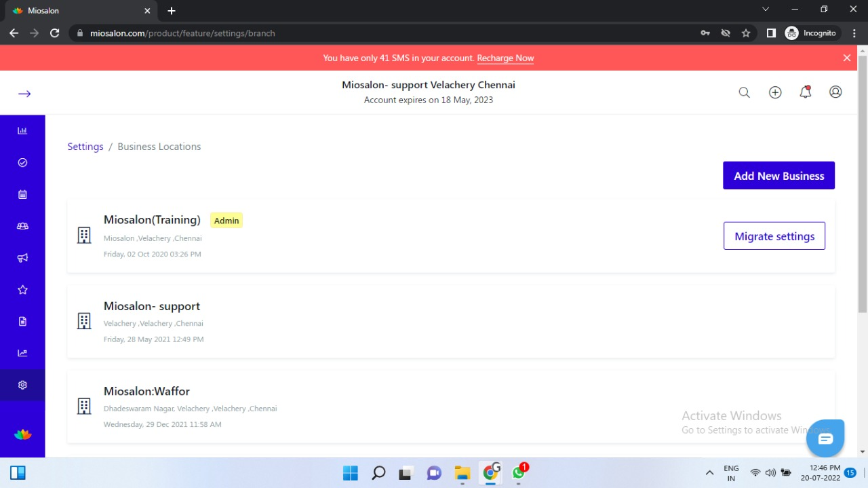
Task: Open the checkmark circle sidebar icon
Action: pyautogui.click(x=22, y=162)
